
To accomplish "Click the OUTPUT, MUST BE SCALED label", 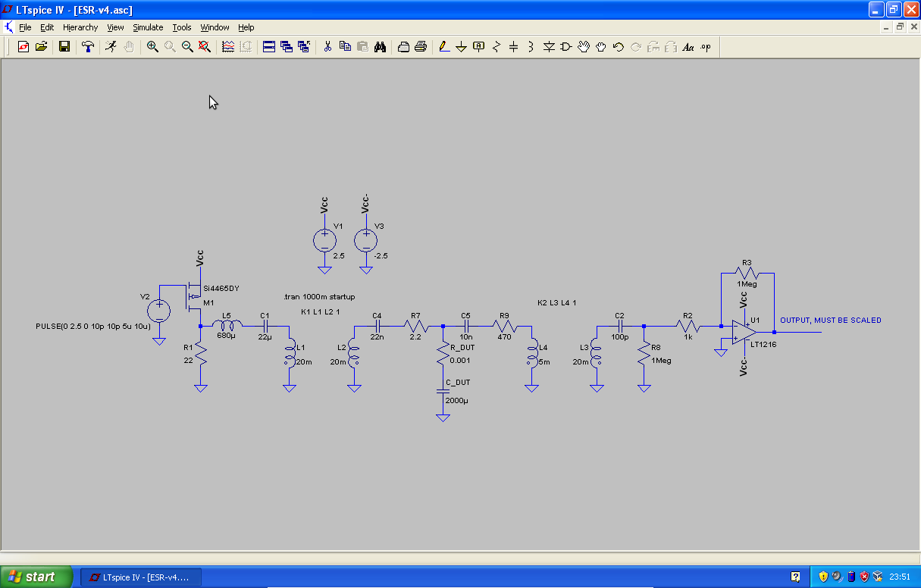I will (830, 321).
